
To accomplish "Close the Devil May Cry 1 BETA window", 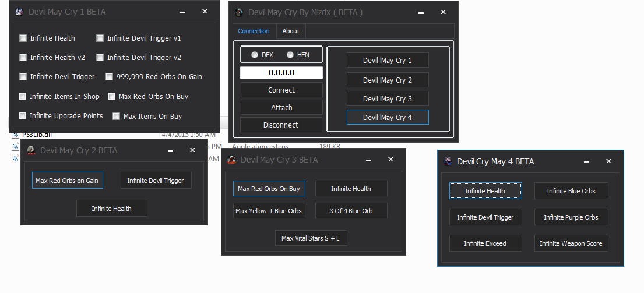I will click(205, 12).
